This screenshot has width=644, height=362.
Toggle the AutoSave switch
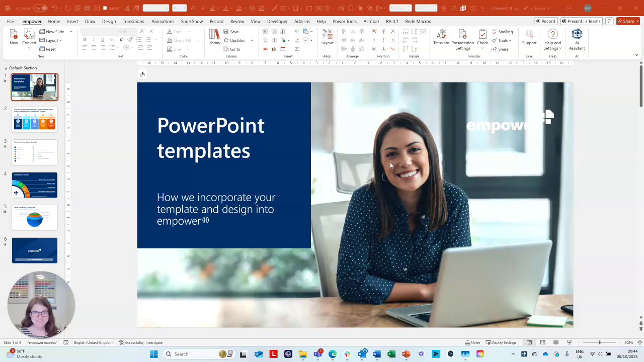point(40,8)
